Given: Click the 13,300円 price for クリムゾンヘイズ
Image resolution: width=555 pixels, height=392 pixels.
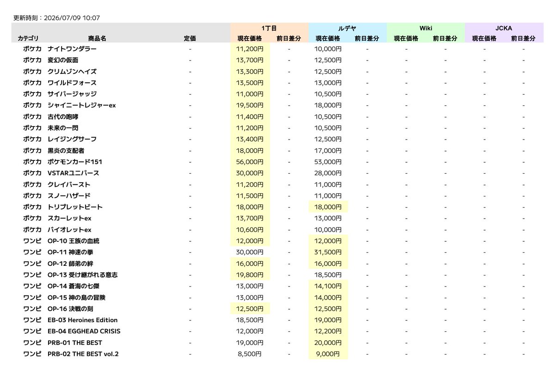Looking at the screenshot, I should coord(250,72).
